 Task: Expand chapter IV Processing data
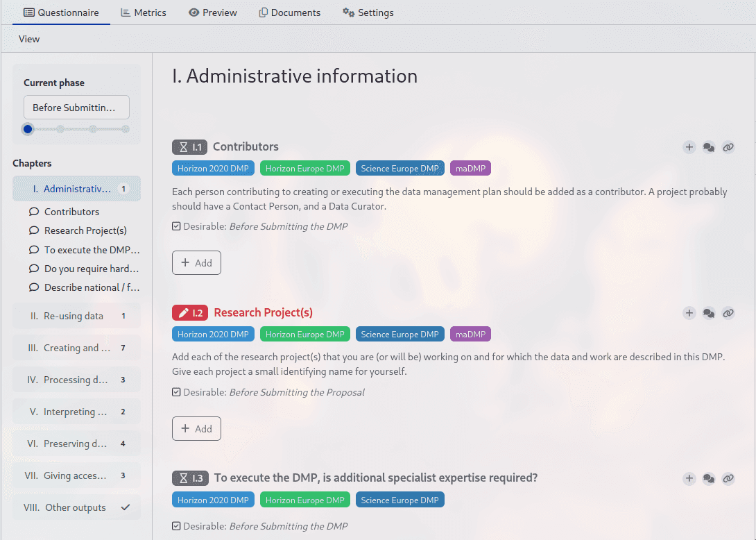(77, 379)
